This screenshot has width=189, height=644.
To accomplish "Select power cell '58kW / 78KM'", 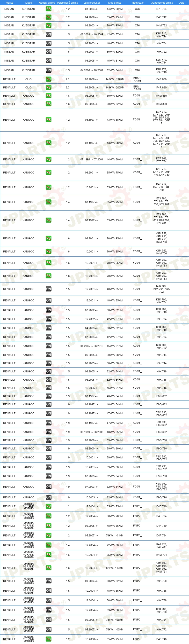I will click(115, 516).
